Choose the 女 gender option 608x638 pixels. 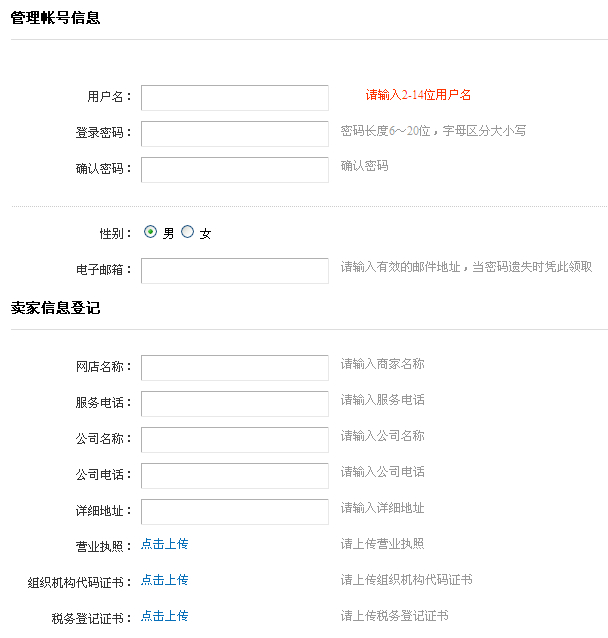click(188, 232)
